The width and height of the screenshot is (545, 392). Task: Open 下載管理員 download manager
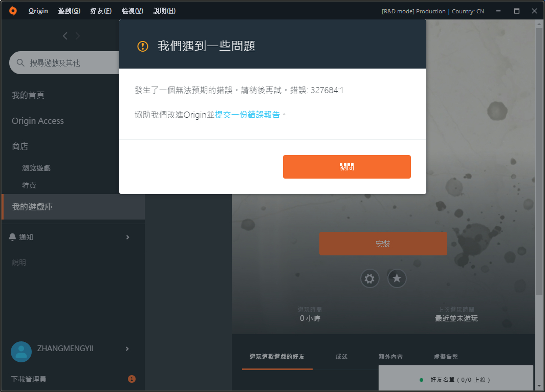click(29, 379)
